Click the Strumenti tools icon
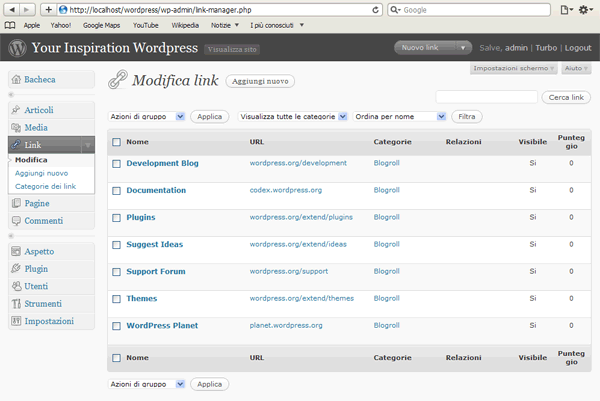 point(16,304)
